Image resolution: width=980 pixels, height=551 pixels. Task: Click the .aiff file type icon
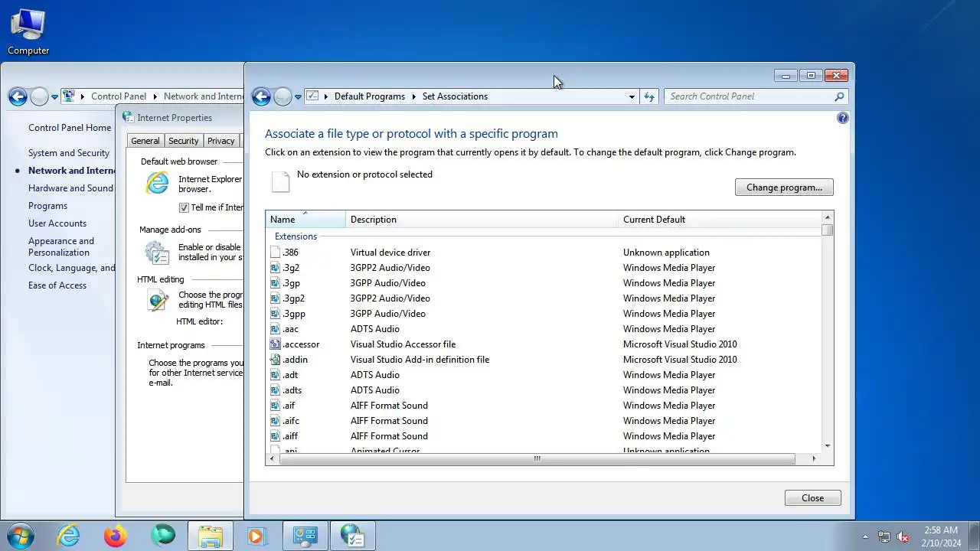click(x=275, y=436)
